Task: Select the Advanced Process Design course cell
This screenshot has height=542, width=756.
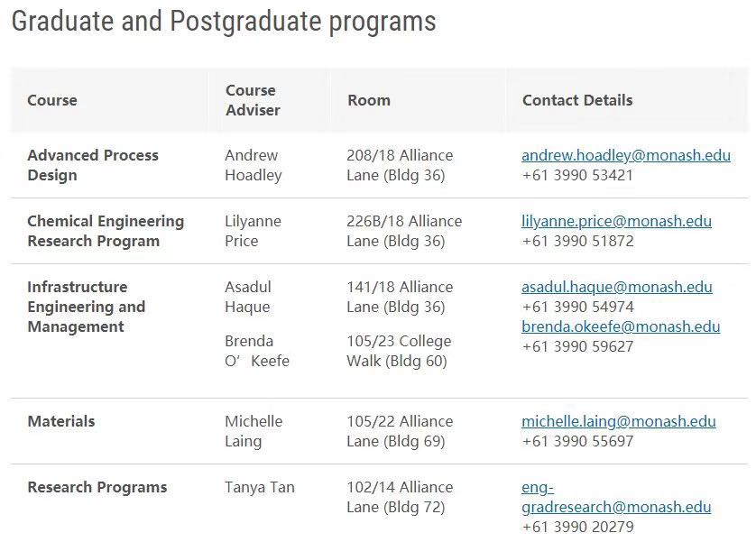Action: (x=93, y=165)
